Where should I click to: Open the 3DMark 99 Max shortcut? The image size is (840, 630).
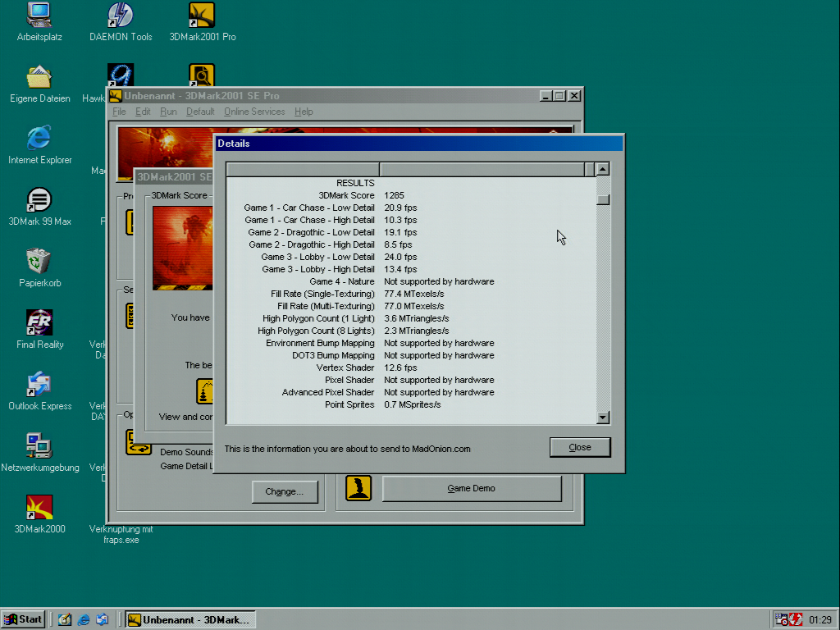pyautogui.click(x=39, y=199)
